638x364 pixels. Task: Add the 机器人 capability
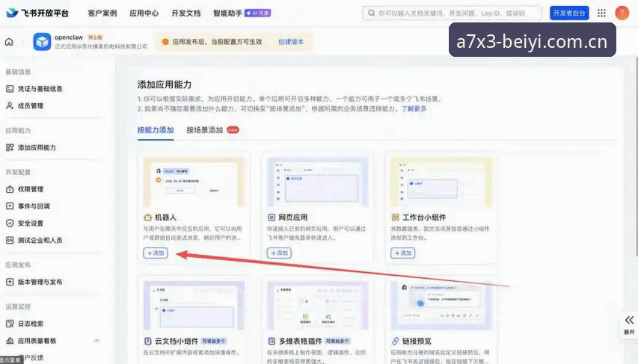[x=156, y=253]
